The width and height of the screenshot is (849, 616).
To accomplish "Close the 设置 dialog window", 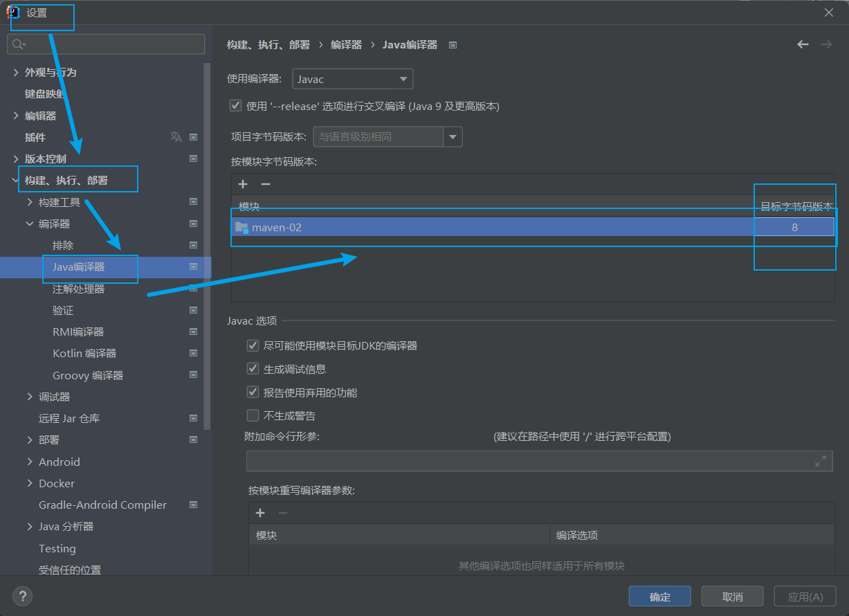I will [829, 12].
